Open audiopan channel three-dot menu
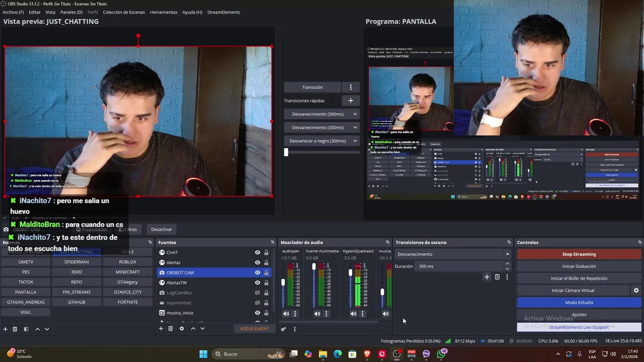Viewport: 644px width, 362px height. 295,314
